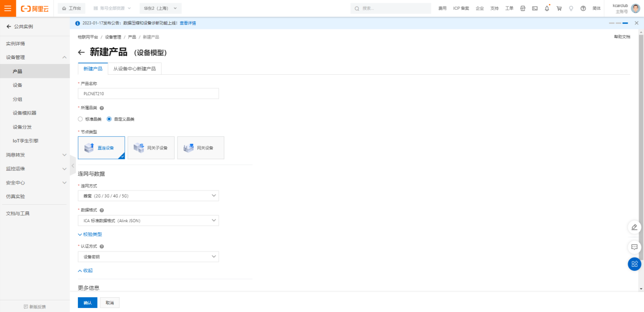644x312 pixels.
Task: Open the shopping cart icon
Action: (x=559, y=9)
